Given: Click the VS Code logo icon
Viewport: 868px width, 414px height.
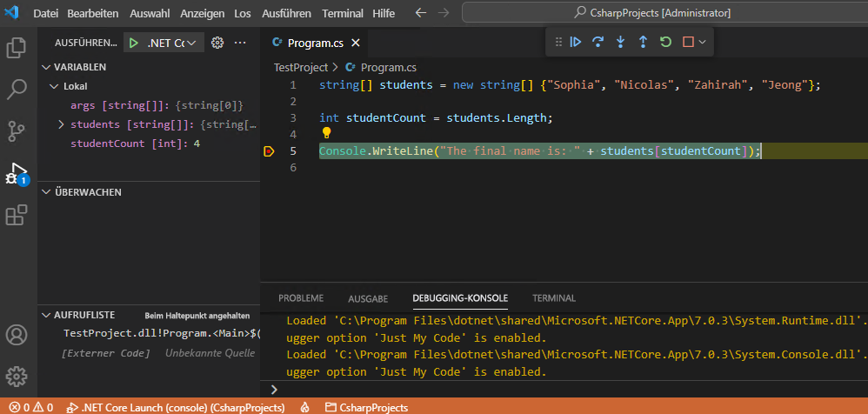Looking at the screenshot, I should (x=11, y=12).
